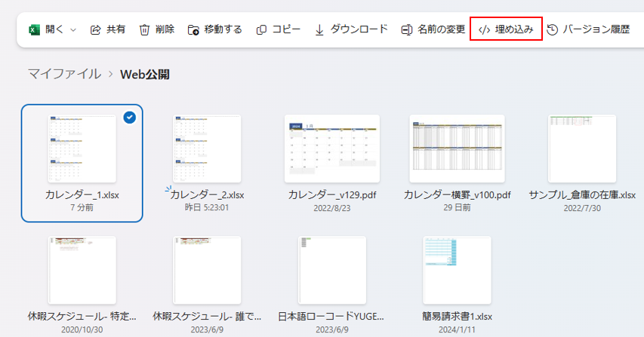
Task: Click the 2024/1/11 date
Action: click(x=457, y=329)
